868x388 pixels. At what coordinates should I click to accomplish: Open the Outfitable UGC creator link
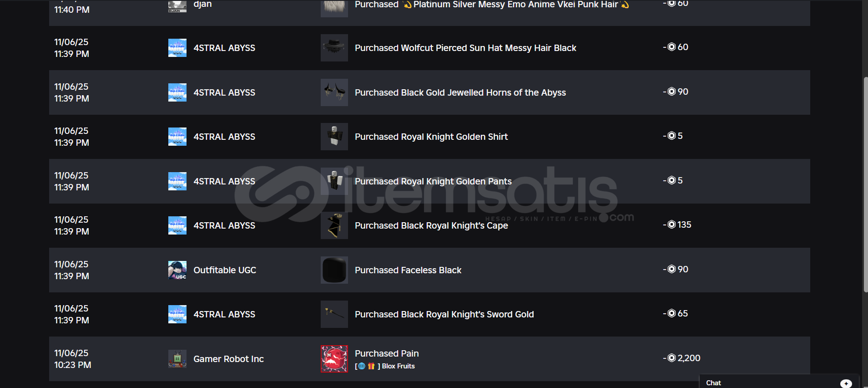point(225,270)
